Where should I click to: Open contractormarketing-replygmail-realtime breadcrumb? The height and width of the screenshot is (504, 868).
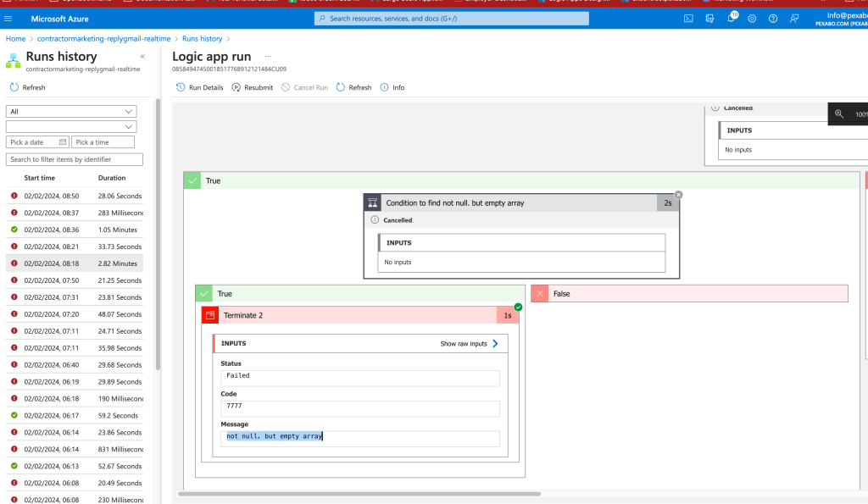coord(103,39)
